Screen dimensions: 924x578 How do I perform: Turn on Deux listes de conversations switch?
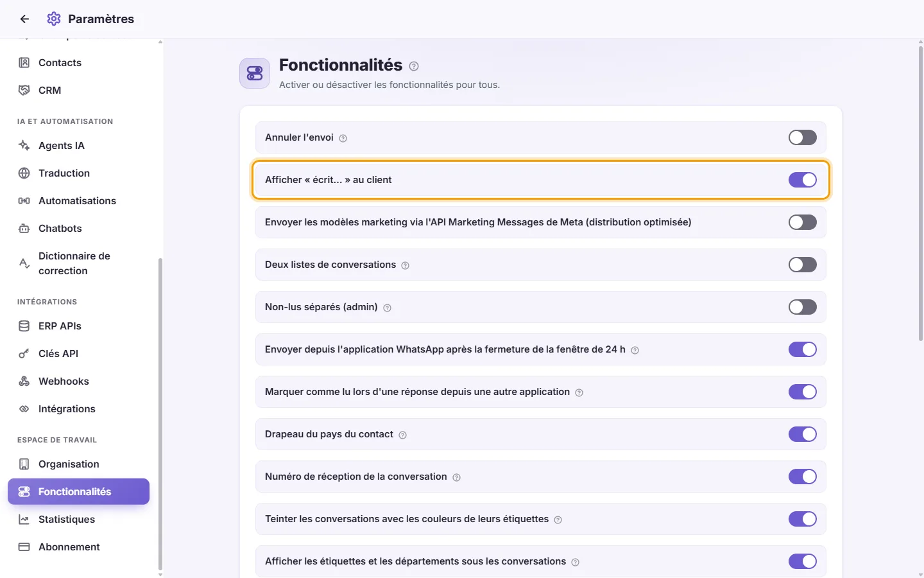[x=802, y=265]
